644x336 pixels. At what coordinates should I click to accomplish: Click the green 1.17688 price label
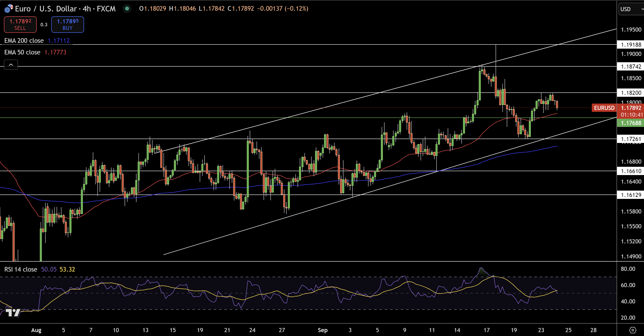coord(631,123)
